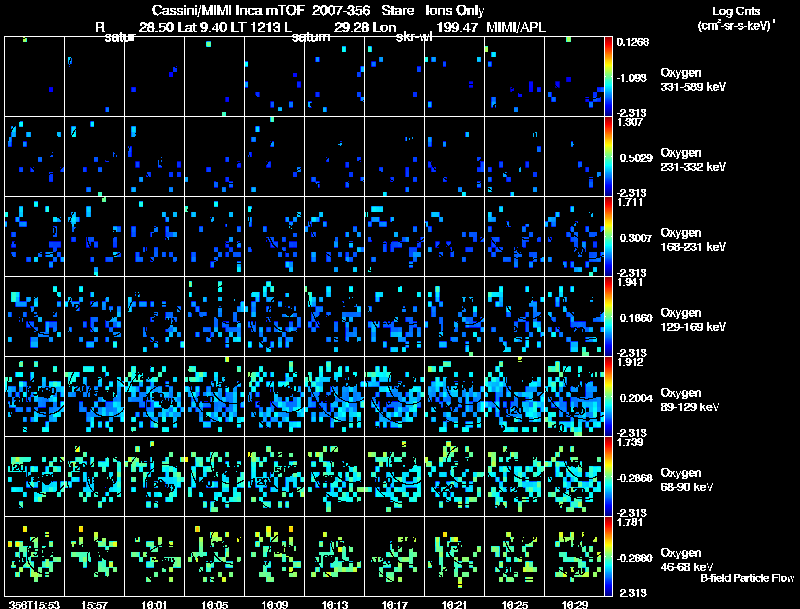Select the 356T15:53 start time label
The image size is (800, 609).
(x=33, y=604)
